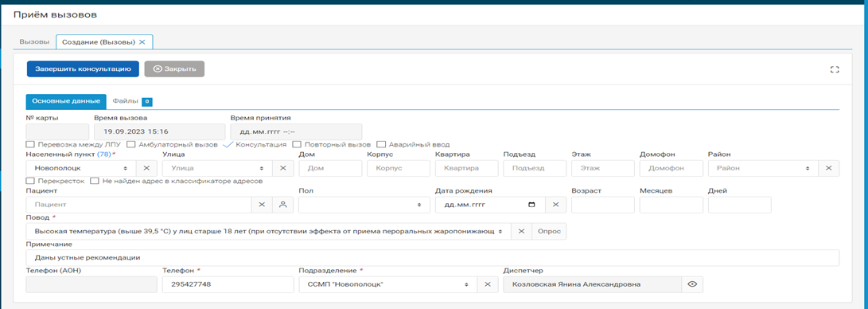
Task: Clear the Повод field with X icon
Action: [x=521, y=231]
